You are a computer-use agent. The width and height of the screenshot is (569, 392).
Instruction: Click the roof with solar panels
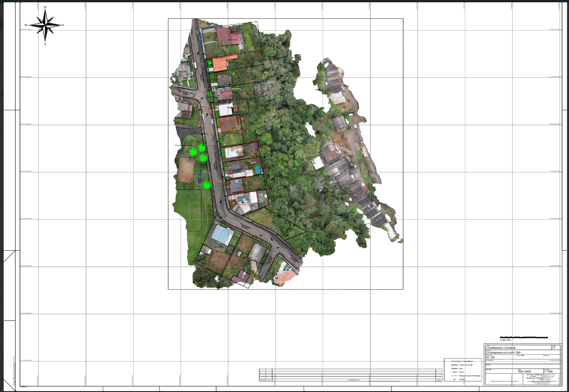243,199
